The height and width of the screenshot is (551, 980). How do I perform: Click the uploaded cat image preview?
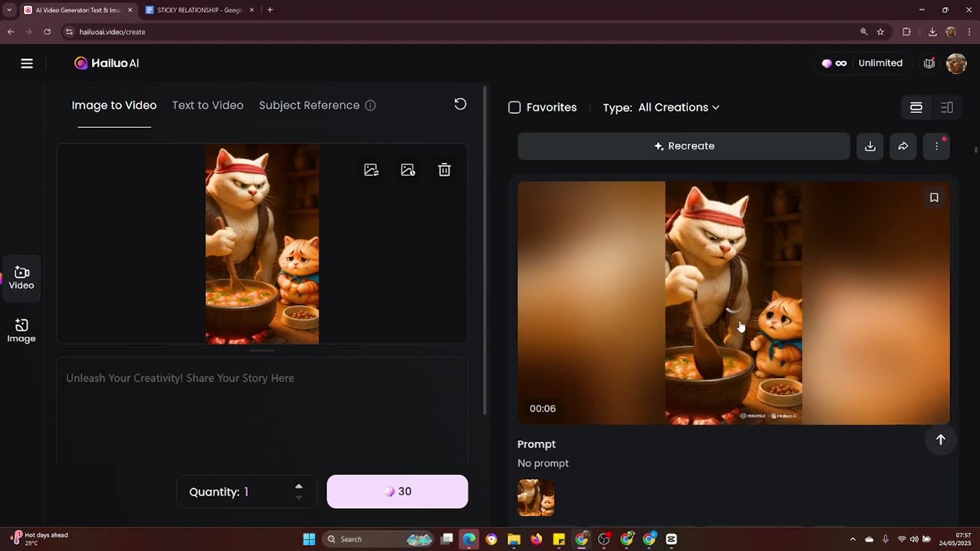pos(262,244)
